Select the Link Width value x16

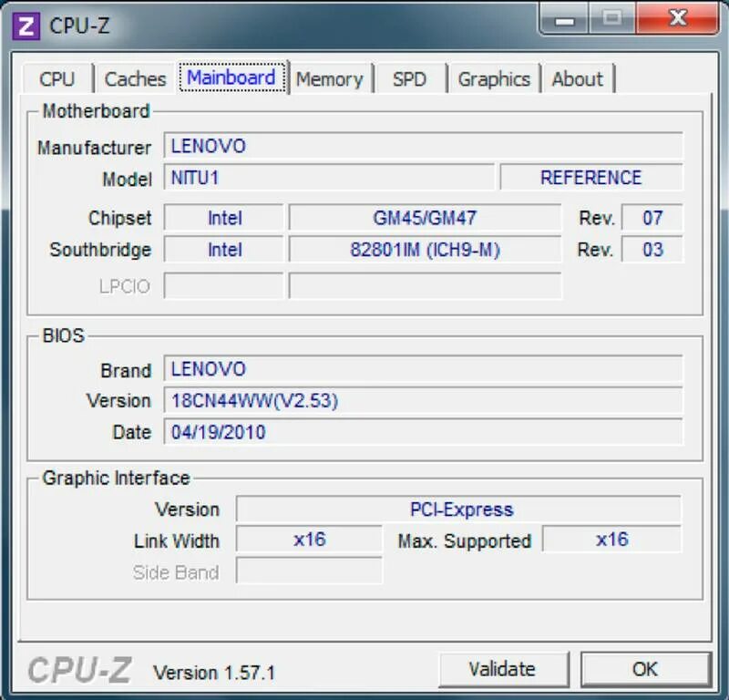click(x=309, y=540)
